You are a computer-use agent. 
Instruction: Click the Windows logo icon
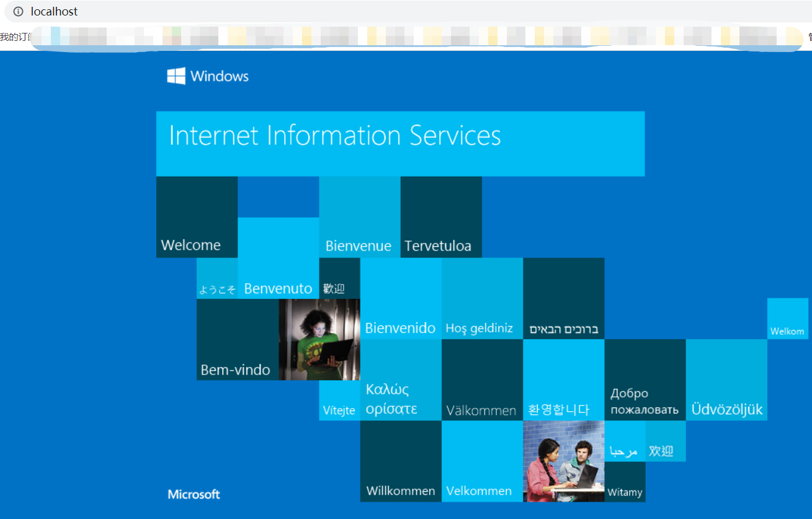tap(176, 76)
